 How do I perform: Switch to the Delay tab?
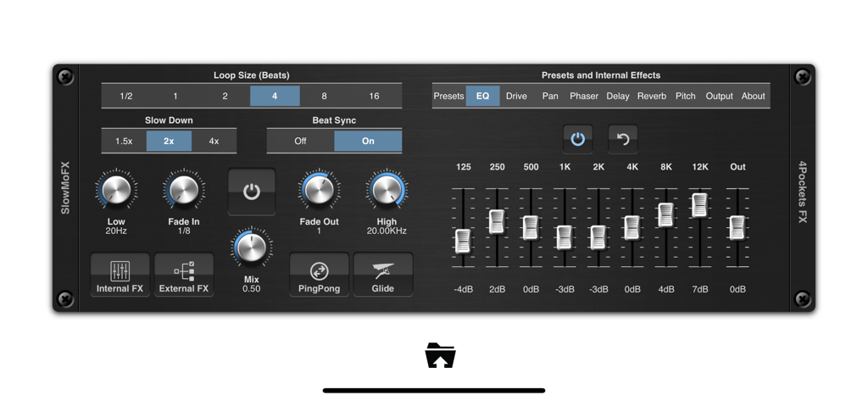click(x=618, y=96)
